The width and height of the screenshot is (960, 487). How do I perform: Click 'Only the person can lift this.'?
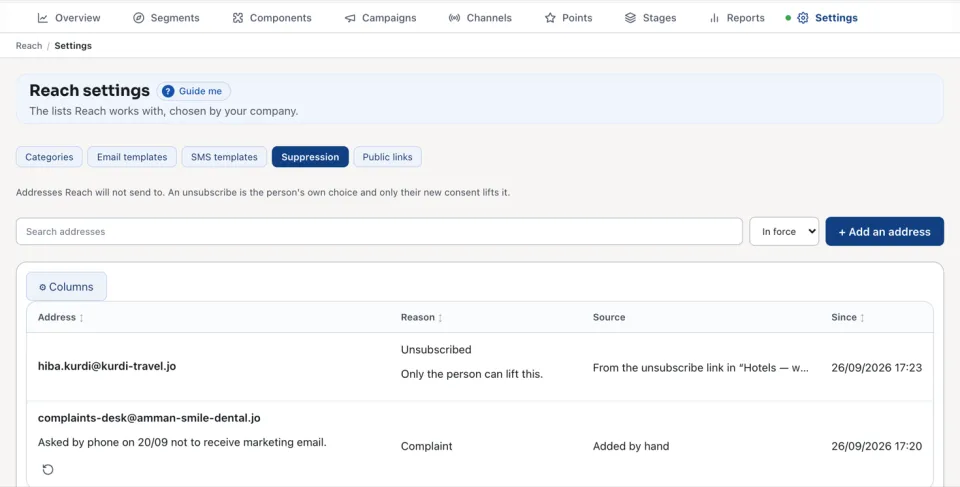[471, 374]
